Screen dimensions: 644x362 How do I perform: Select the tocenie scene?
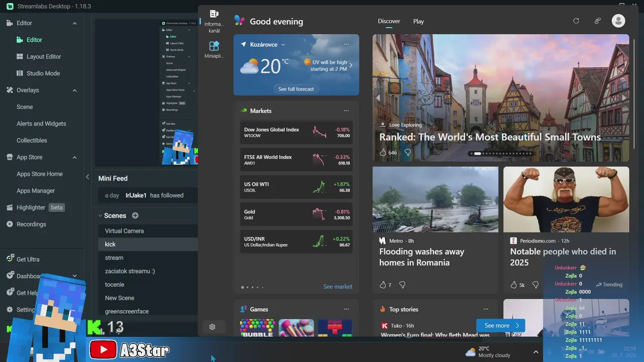pyautogui.click(x=147, y=285)
